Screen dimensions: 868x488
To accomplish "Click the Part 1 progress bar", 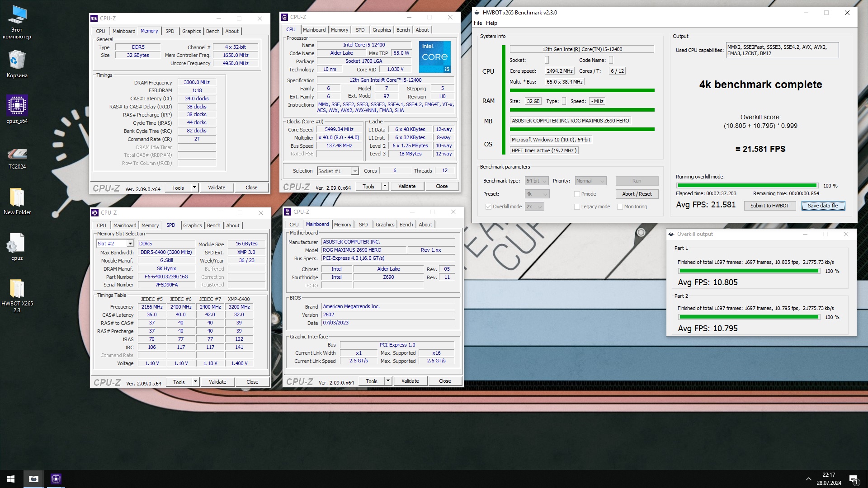I will (749, 271).
